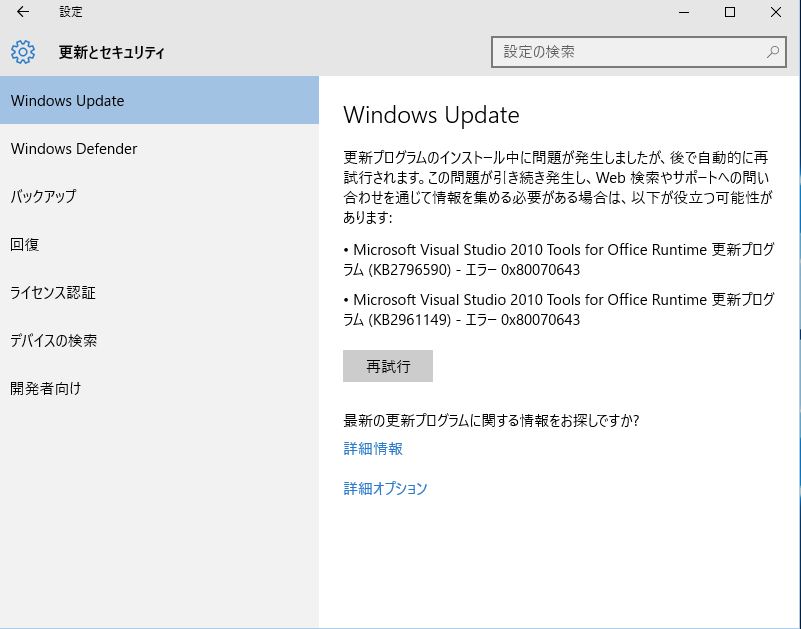Open the 詳細オプション link
801x629 pixels.
click(x=385, y=488)
